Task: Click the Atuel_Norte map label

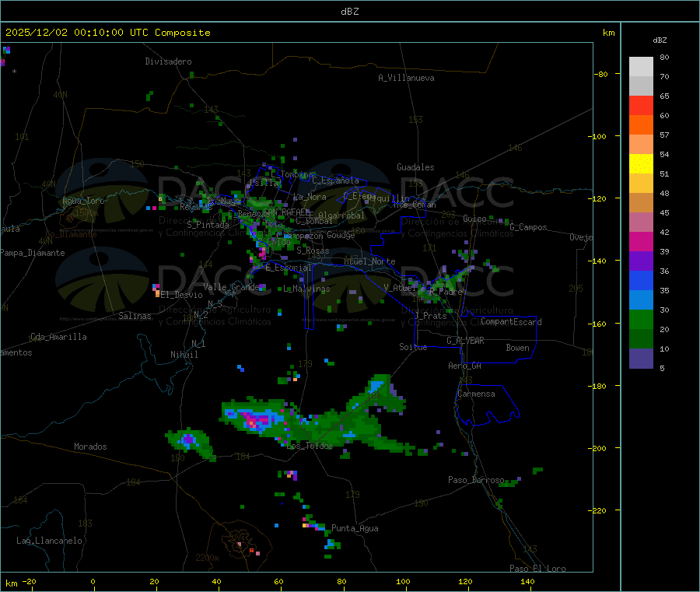Action: 369,261
